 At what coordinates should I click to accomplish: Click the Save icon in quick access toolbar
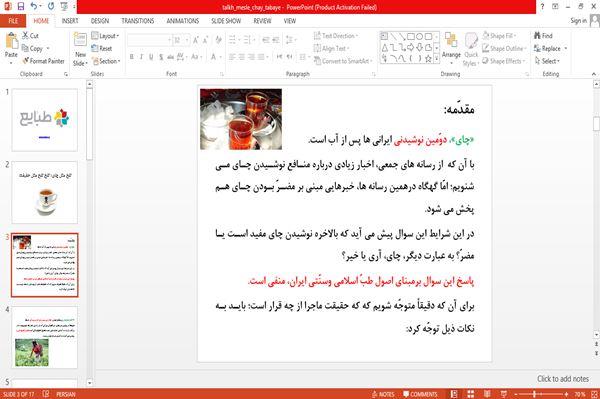tap(21, 6)
